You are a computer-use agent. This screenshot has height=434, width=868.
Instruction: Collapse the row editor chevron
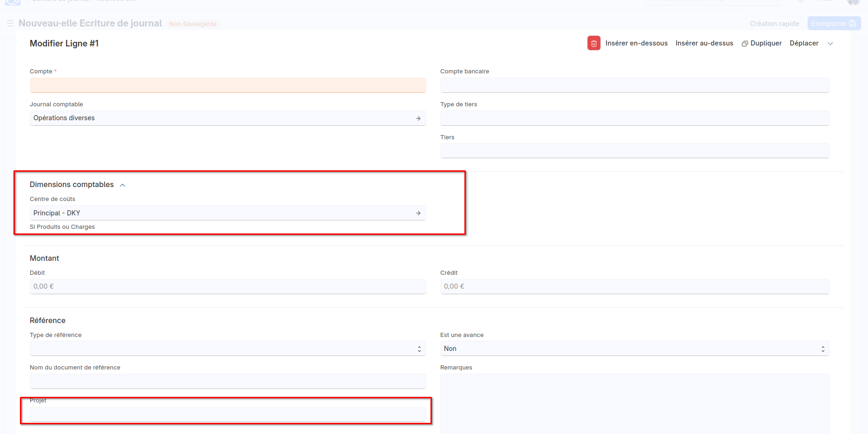coord(830,44)
